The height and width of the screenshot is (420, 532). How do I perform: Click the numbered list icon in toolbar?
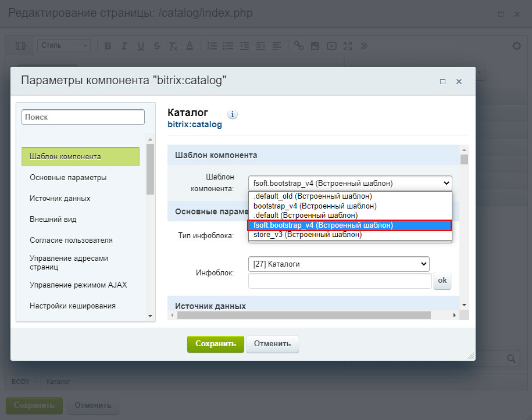(x=212, y=46)
